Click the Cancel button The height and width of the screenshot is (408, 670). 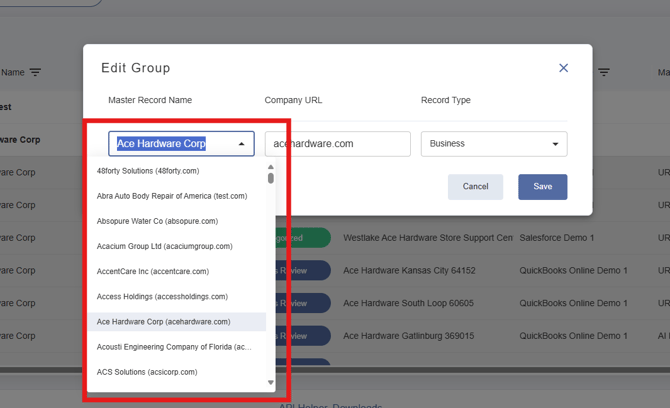pos(475,187)
